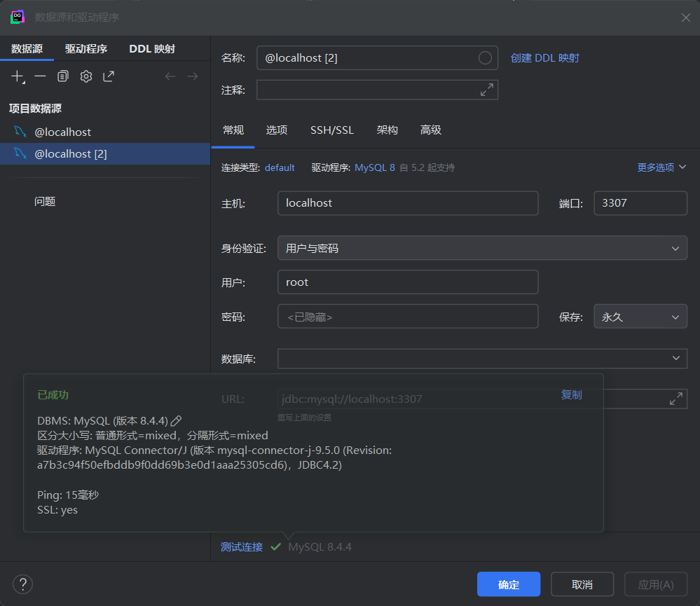Viewport: 700px width, 606px height.
Task: Click MySQL icon beside @localhost [2]
Action: (20, 153)
